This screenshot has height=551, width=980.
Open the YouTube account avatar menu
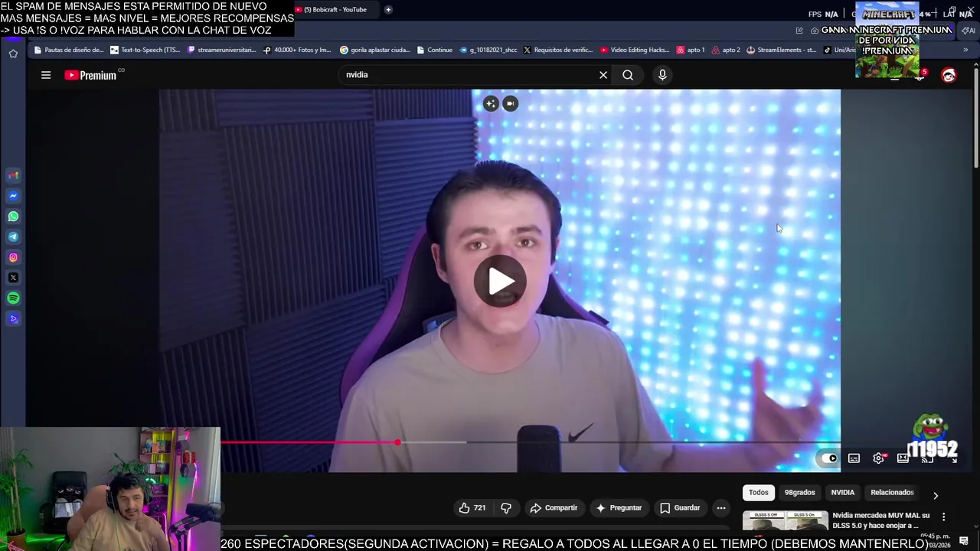[949, 75]
